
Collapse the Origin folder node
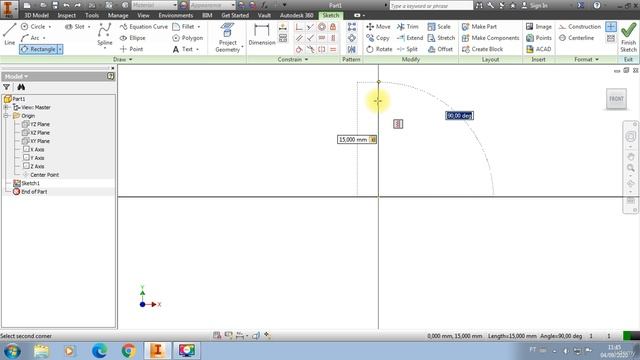coord(6,116)
